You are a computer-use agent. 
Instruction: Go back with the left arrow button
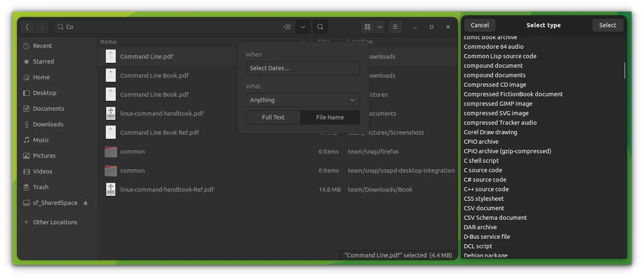coord(27,27)
